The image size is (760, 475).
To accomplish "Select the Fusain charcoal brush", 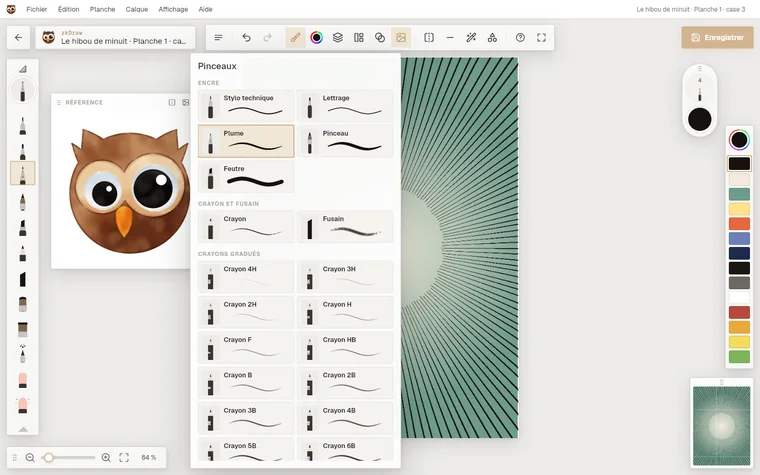I will click(x=345, y=226).
